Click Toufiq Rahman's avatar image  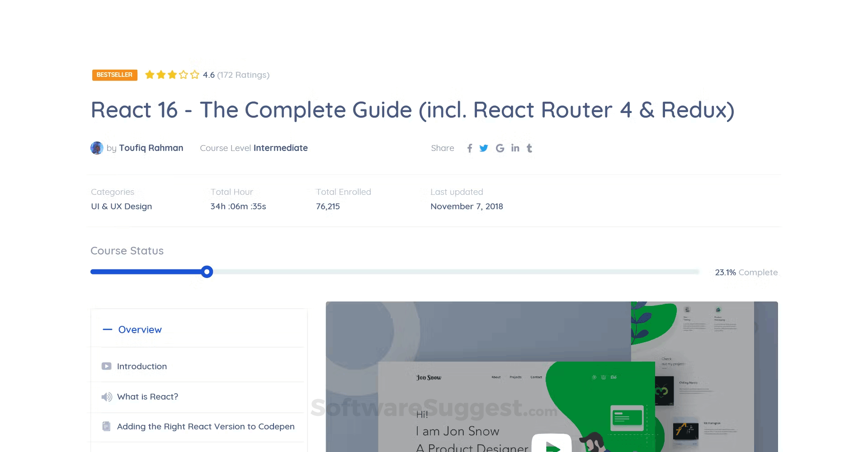pyautogui.click(x=97, y=148)
